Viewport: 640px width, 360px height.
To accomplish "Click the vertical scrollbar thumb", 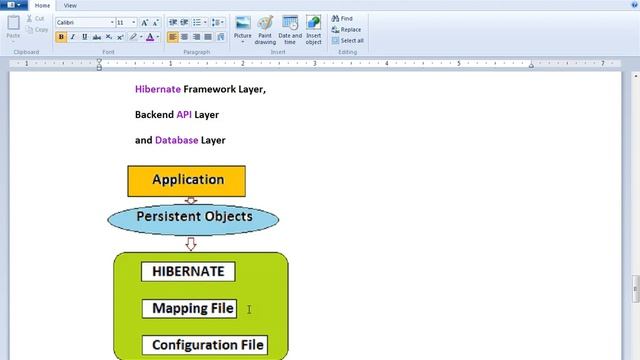I will click(636, 289).
